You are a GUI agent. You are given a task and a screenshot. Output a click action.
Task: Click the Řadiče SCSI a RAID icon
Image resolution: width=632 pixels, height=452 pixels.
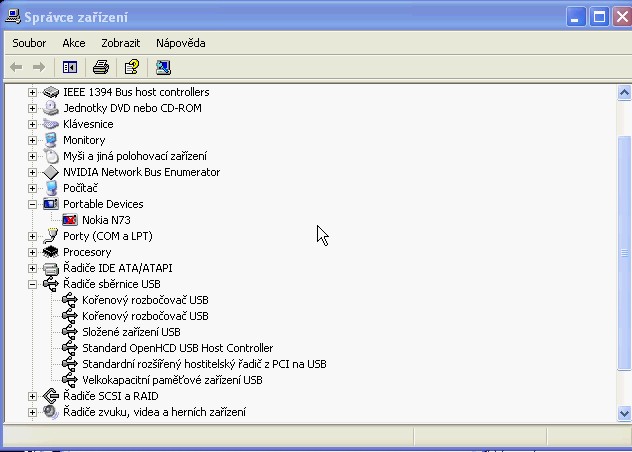coord(51,396)
